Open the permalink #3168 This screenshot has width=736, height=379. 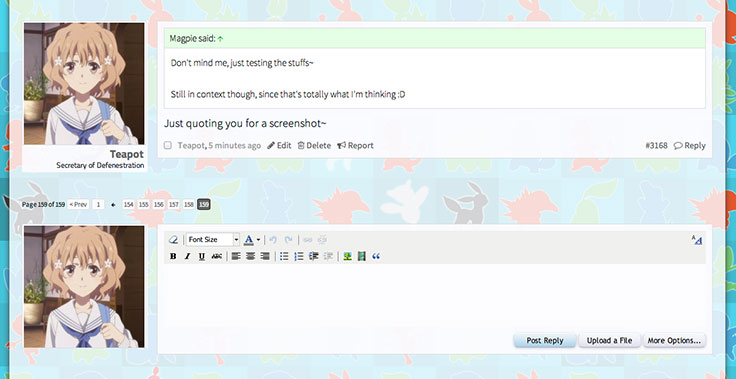pyautogui.click(x=656, y=146)
